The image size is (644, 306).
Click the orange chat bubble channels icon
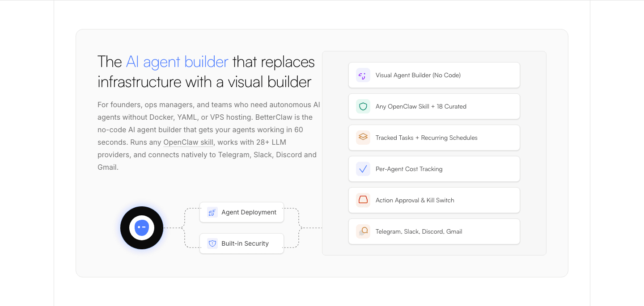[363, 231]
